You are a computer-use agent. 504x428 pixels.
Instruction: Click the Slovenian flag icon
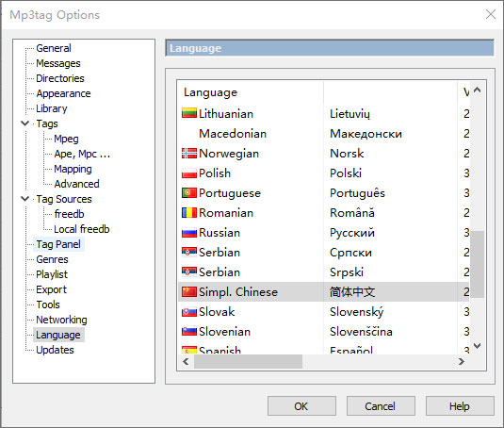tap(189, 332)
